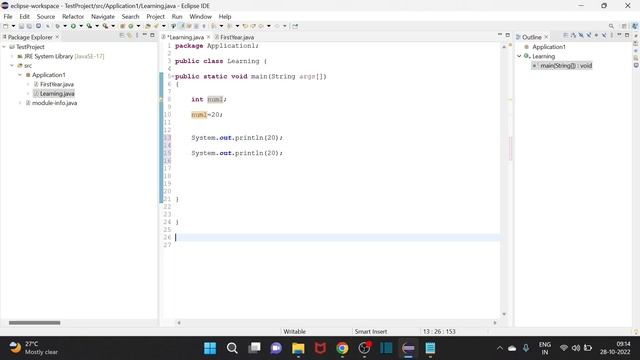Select the Java perspective icon

pos(634,26)
